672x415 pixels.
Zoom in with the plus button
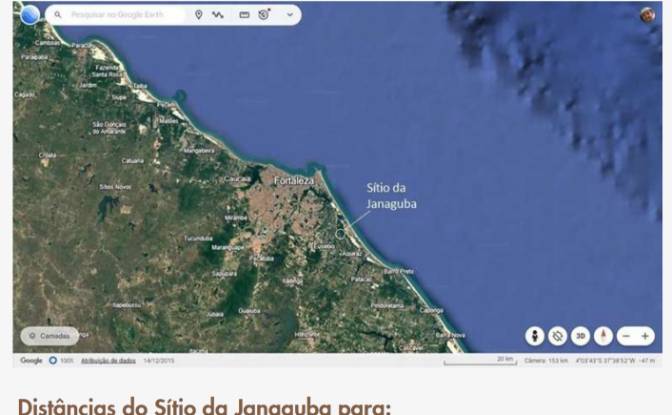(x=645, y=336)
